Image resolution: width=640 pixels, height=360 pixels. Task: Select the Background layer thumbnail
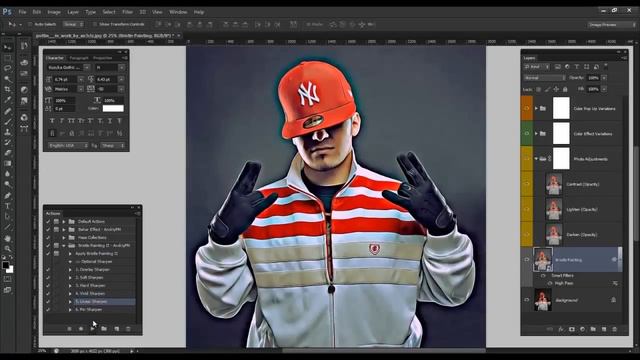542,300
